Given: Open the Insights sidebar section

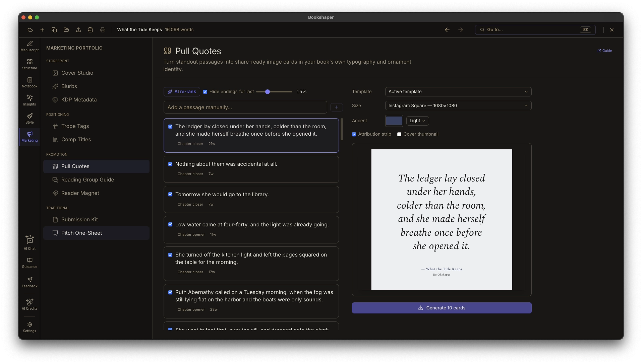Looking at the screenshot, I should click(x=30, y=100).
